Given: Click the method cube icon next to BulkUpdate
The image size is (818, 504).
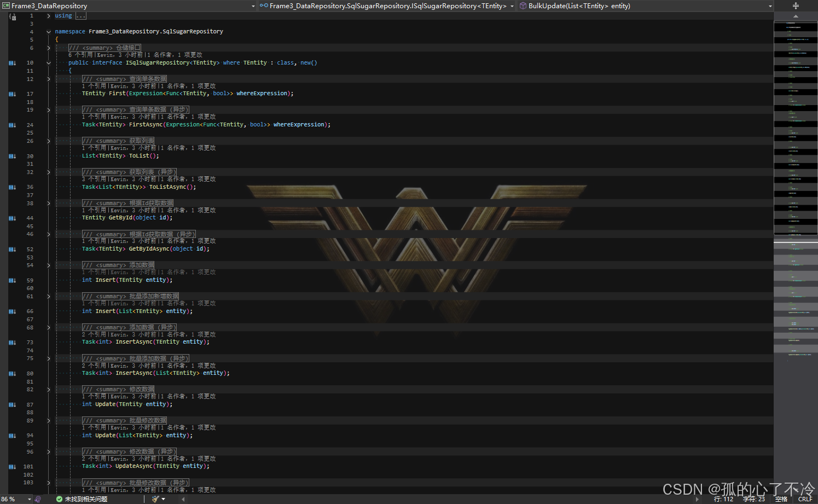Looking at the screenshot, I should [x=523, y=5].
